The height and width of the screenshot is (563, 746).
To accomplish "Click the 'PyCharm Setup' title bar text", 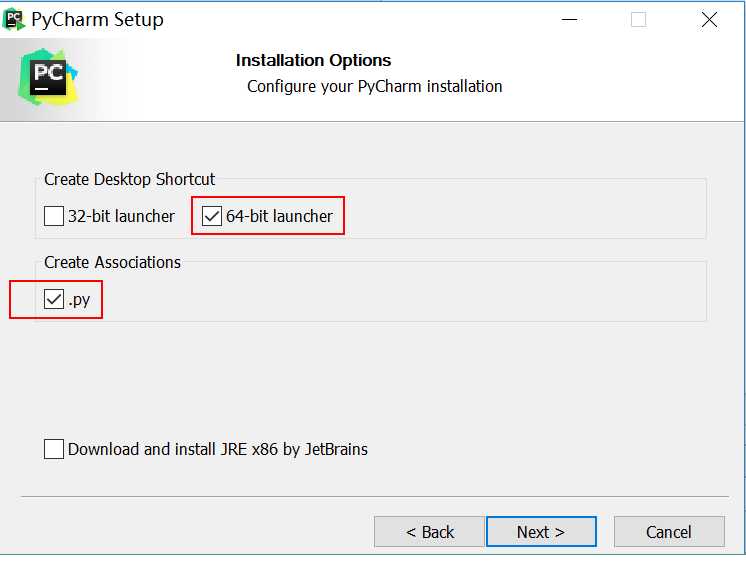I will [98, 20].
